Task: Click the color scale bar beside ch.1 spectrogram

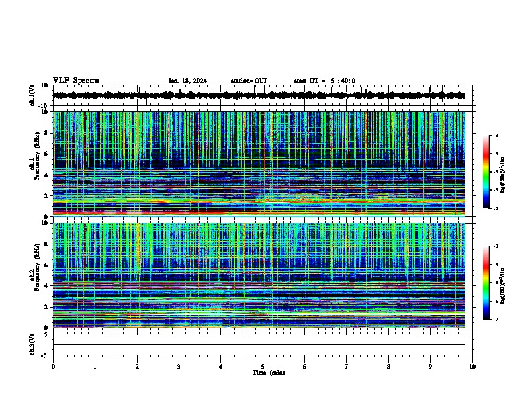Action: (x=486, y=172)
